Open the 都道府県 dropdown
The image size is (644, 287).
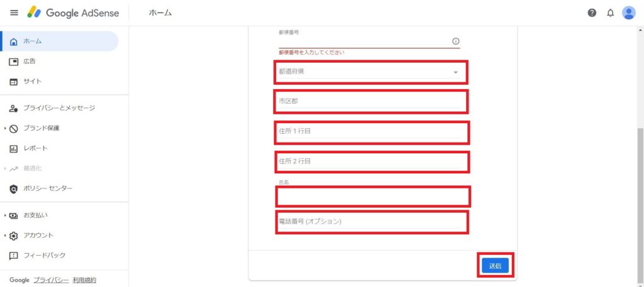pos(370,72)
